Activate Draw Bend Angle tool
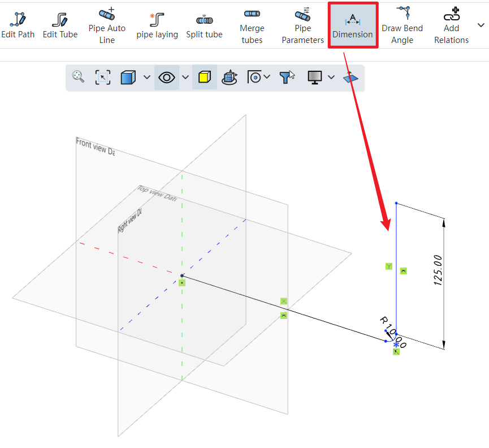This screenshot has height=448, width=489. pos(402,25)
